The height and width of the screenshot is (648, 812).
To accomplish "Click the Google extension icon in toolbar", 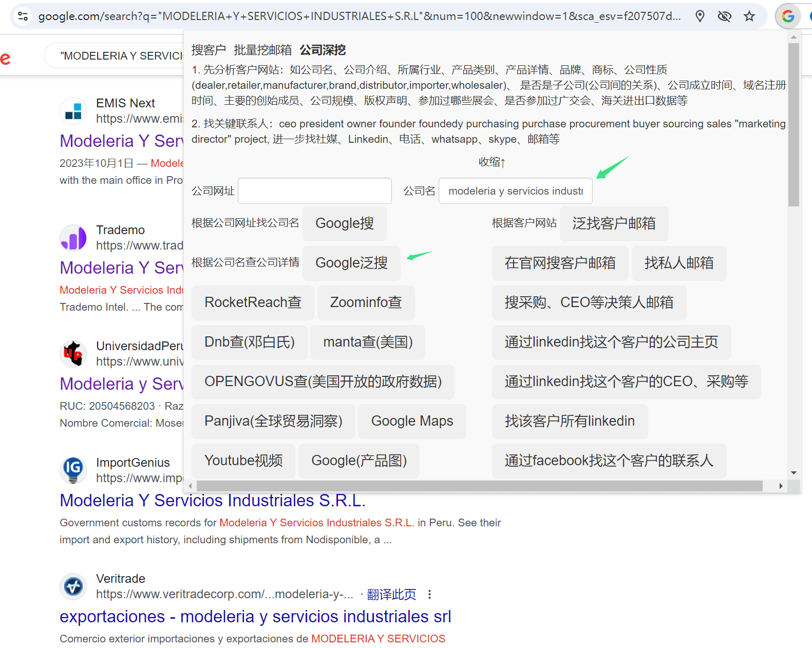I will tap(788, 16).
